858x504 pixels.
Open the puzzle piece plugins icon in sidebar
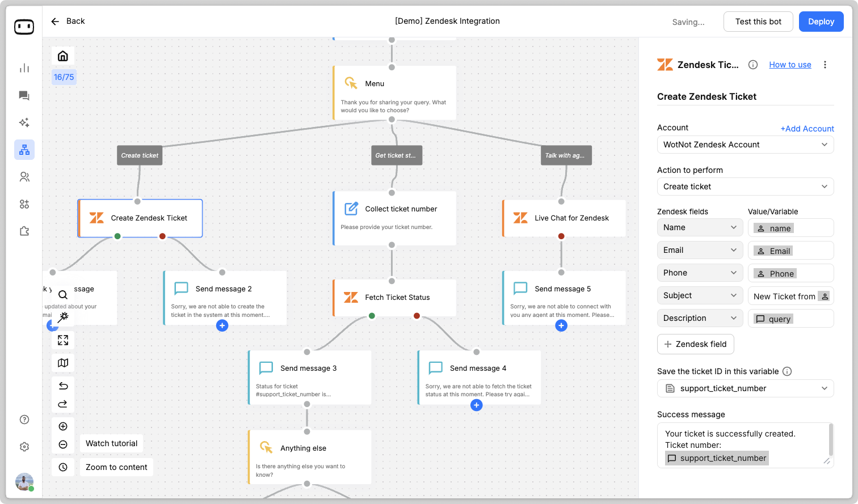24,231
